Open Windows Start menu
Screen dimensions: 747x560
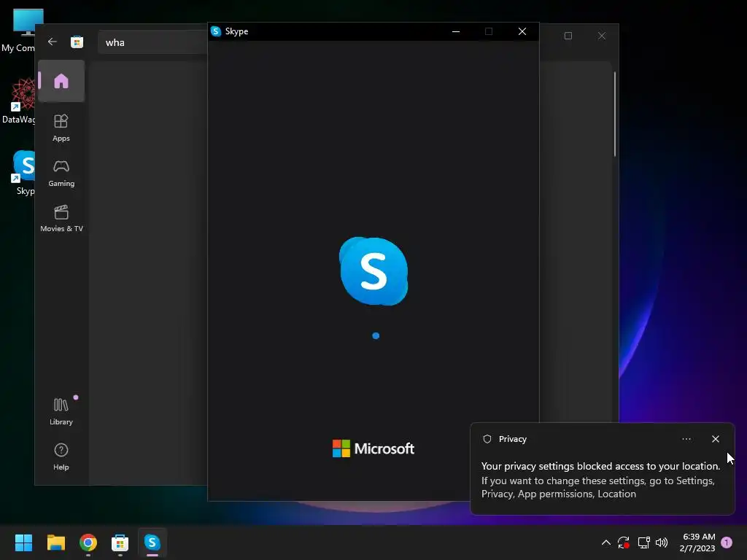pos(23,542)
